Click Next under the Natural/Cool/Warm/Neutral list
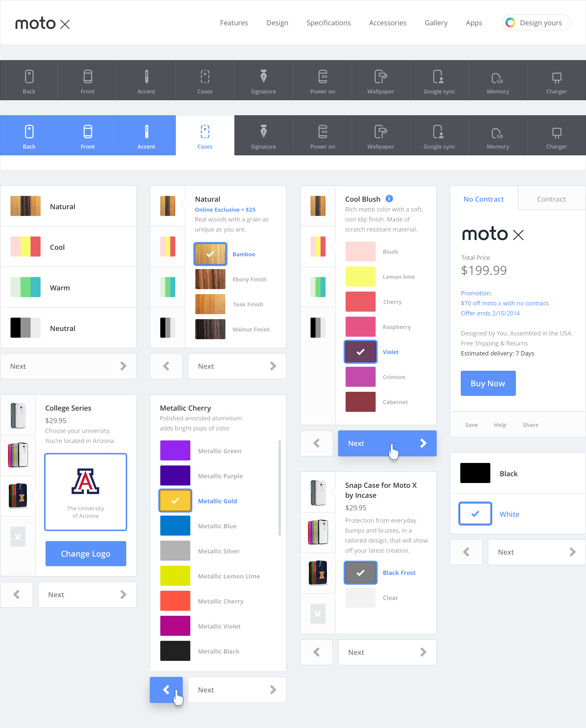The image size is (586, 728). coord(68,366)
